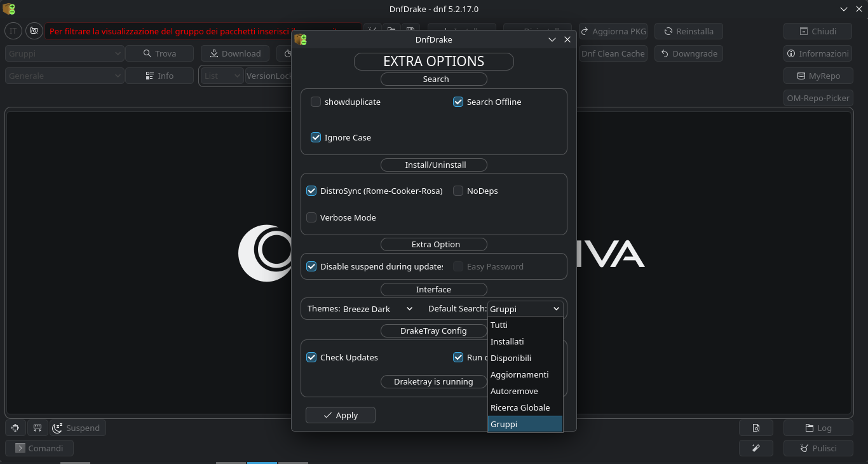Click the ruler width icon beside Suspend
The height and width of the screenshot is (464, 868).
coord(37,428)
